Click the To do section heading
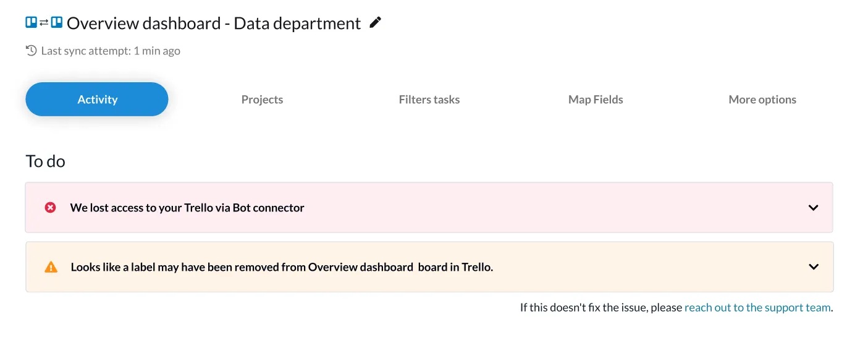868x345 pixels. (45, 161)
